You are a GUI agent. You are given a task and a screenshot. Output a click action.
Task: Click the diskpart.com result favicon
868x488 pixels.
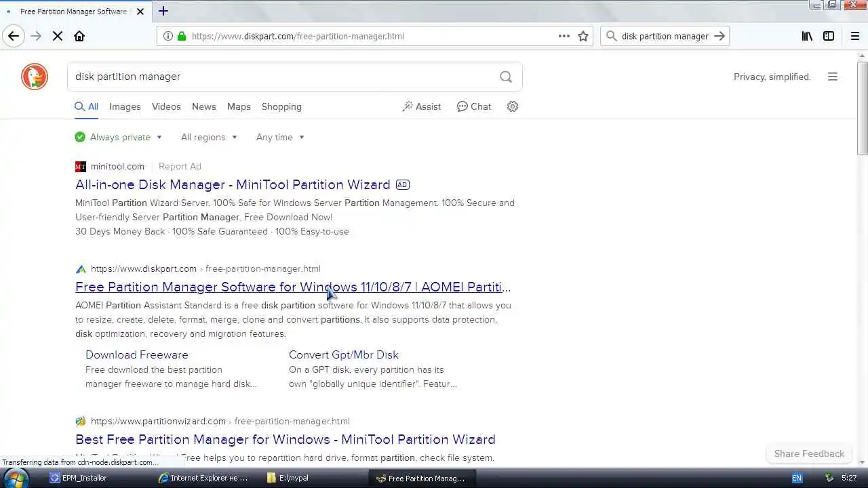coord(81,268)
